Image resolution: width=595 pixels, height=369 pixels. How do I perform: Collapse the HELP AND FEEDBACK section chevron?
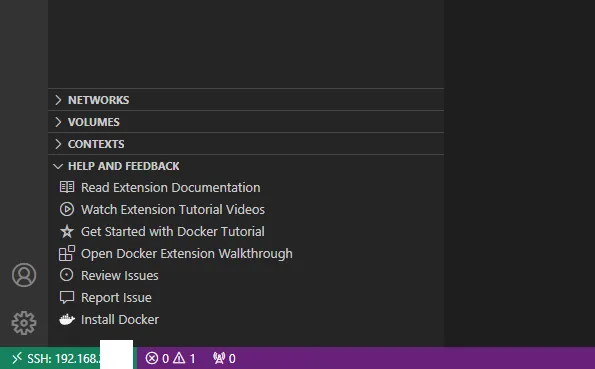coord(58,166)
